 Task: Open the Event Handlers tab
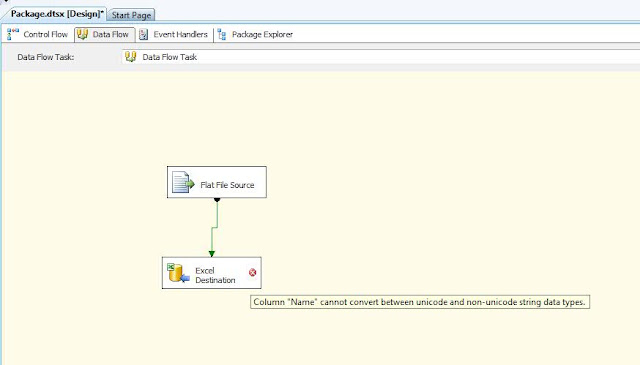173,35
